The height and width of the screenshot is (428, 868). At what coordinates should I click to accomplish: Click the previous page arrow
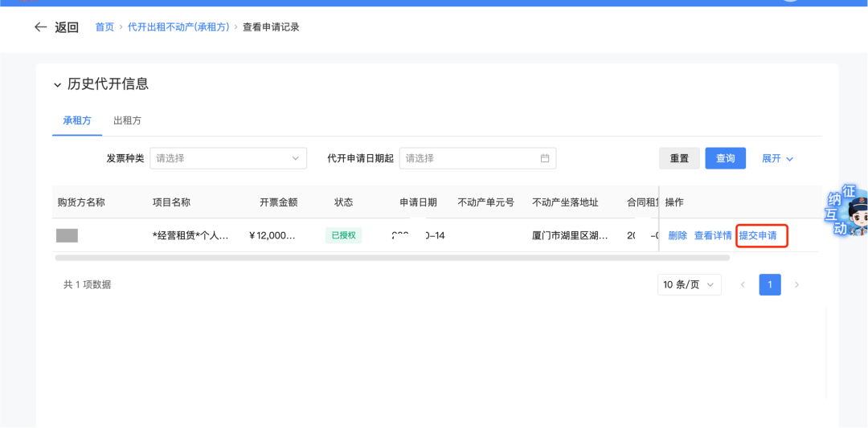coord(743,285)
